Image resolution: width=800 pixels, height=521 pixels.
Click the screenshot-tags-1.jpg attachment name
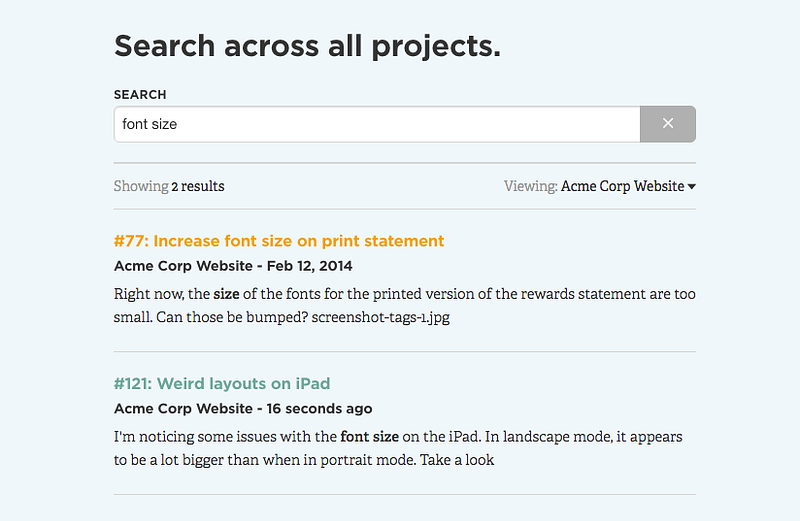[381, 317]
